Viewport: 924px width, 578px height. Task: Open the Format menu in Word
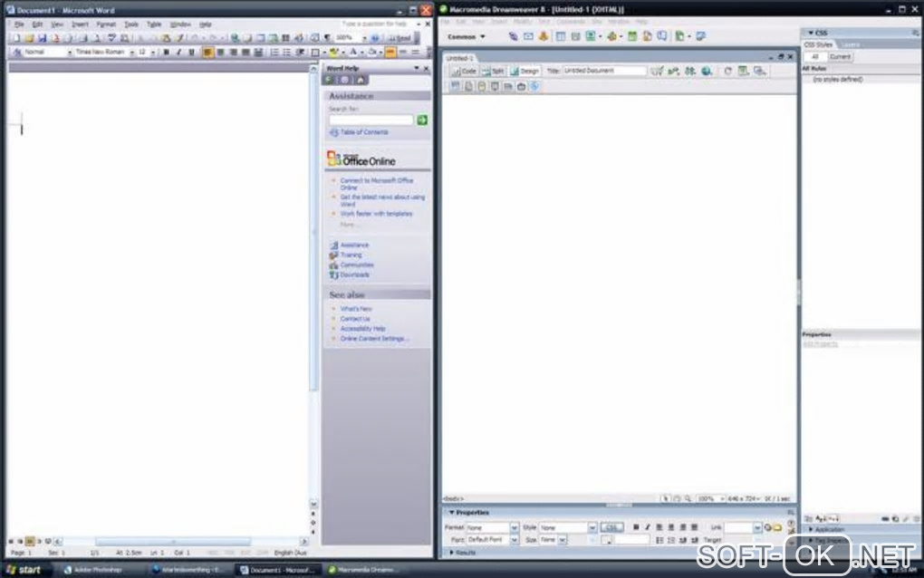pos(106,24)
